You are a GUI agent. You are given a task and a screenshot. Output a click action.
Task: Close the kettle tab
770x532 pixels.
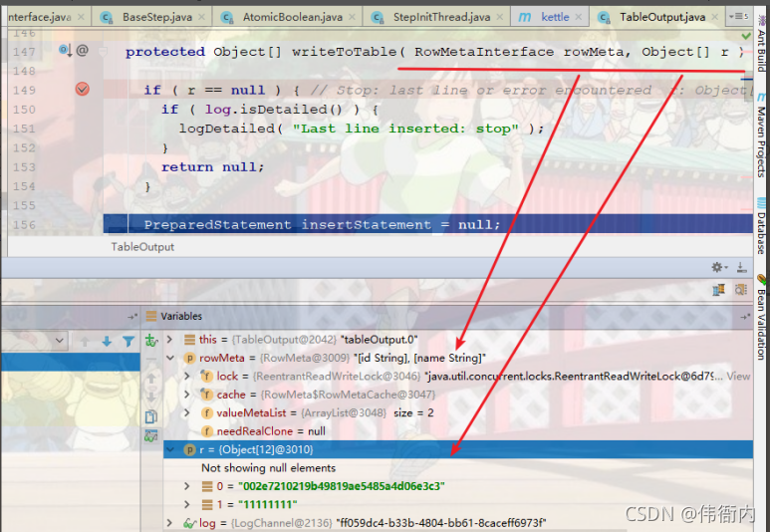(579, 17)
